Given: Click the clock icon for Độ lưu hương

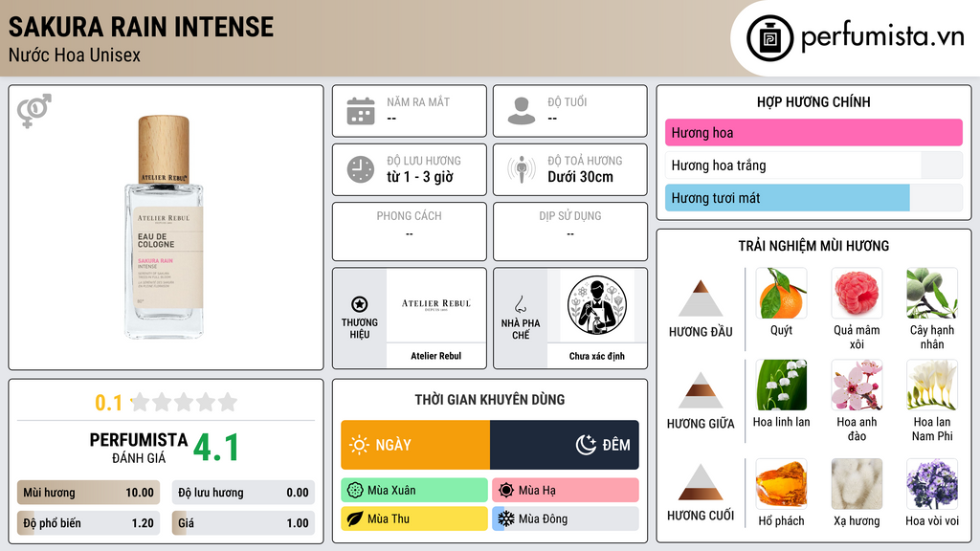Looking at the screenshot, I should 361,169.
